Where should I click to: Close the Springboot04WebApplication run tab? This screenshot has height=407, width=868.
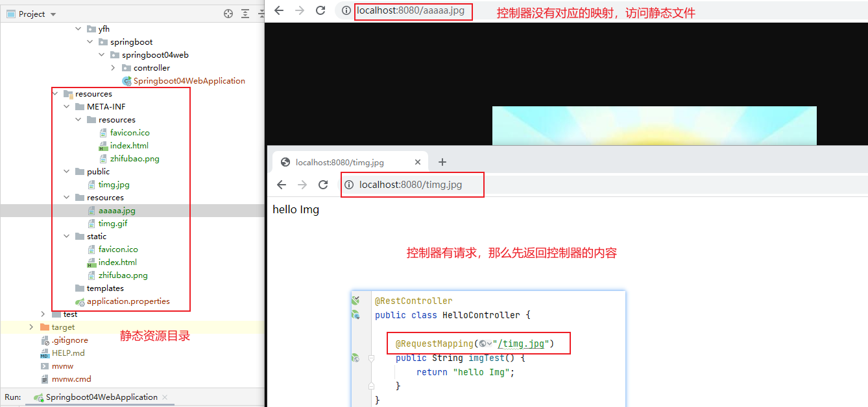[x=165, y=397]
